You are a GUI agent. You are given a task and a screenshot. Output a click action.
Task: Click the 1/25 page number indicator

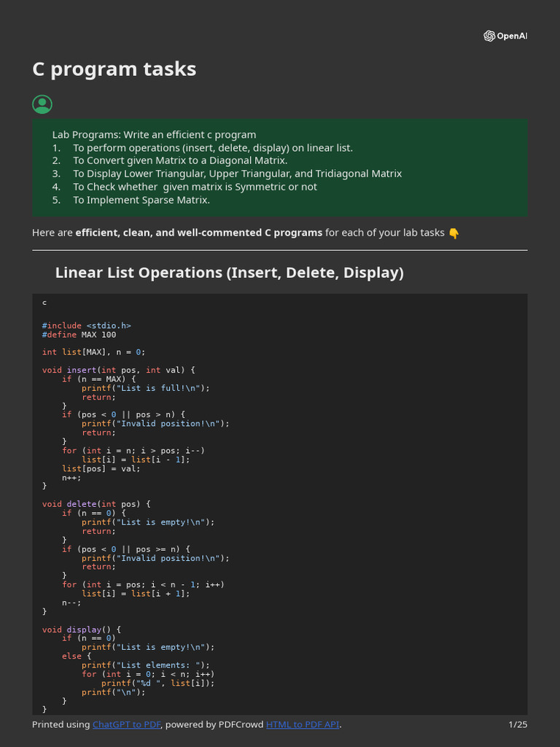517,724
